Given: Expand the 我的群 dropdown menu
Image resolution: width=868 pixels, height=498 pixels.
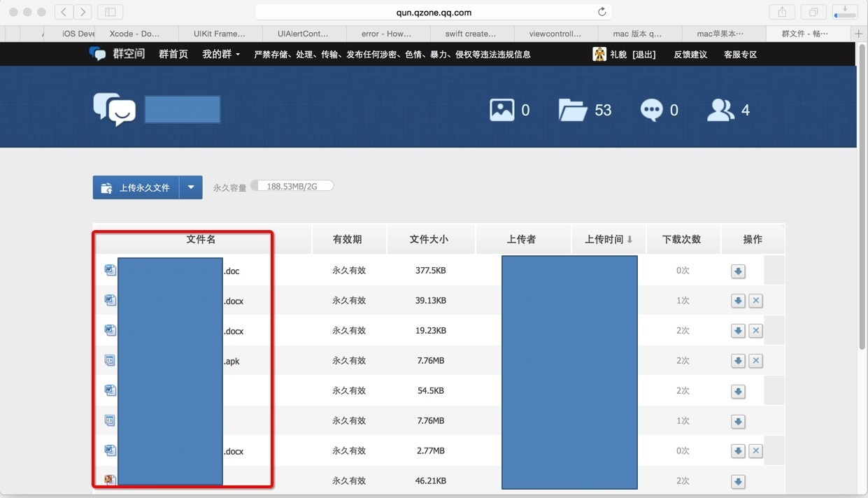Looking at the screenshot, I should 221,54.
